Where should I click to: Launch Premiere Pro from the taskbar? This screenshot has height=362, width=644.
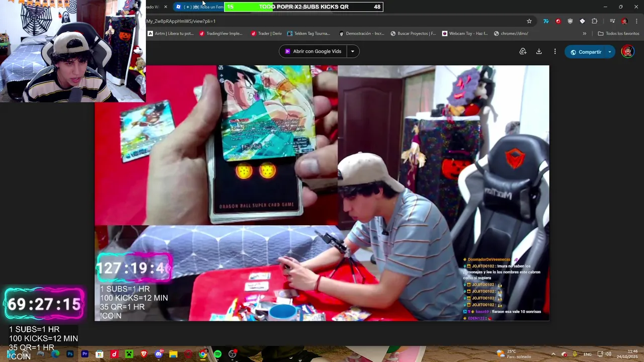point(85,354)
